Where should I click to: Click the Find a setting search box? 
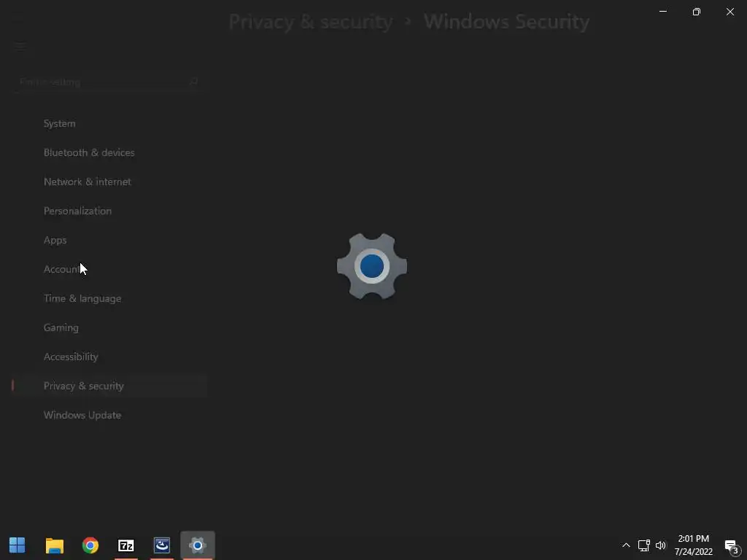[x=109, y=82]
